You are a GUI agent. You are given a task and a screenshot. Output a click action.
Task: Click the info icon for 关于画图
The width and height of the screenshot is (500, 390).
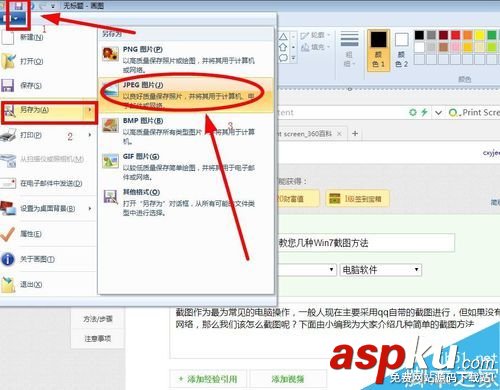click(x=8, y=259)
